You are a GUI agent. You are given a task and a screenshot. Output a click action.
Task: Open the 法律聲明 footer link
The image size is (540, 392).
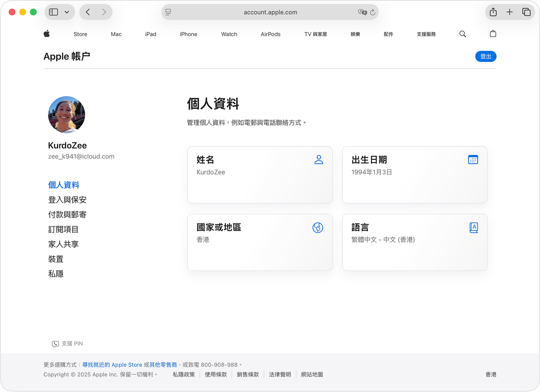(280, 374)
